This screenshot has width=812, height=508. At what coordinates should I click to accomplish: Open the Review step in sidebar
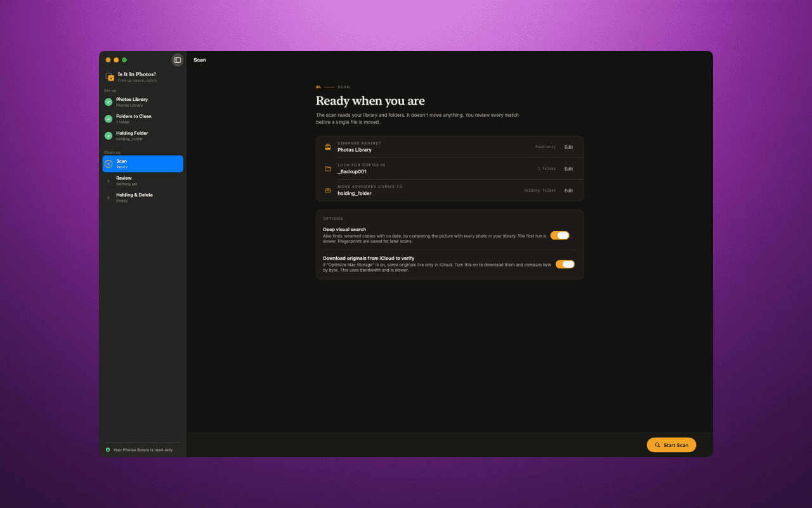pyautogui.click(x=143, y=180)
